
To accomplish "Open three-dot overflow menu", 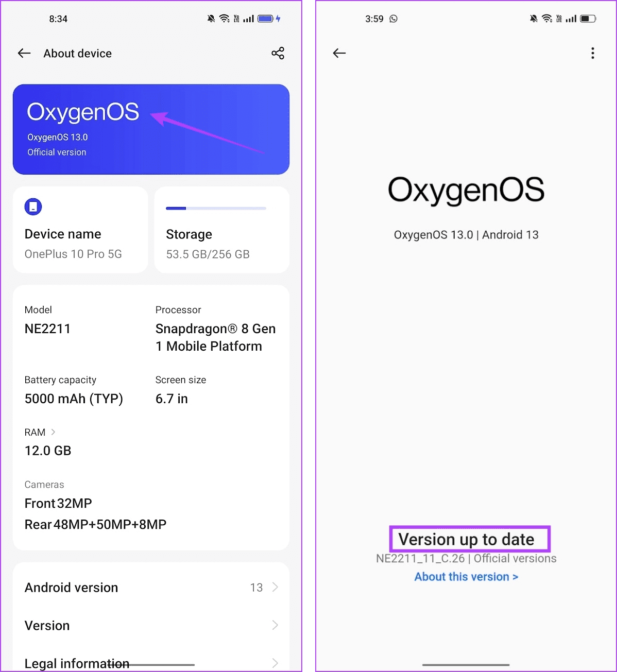I will (593, 53).
